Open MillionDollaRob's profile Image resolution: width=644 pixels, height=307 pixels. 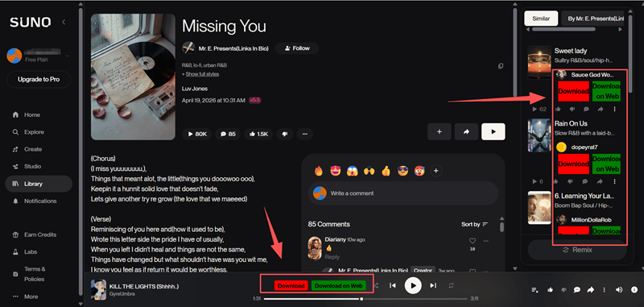pos(591,220)
